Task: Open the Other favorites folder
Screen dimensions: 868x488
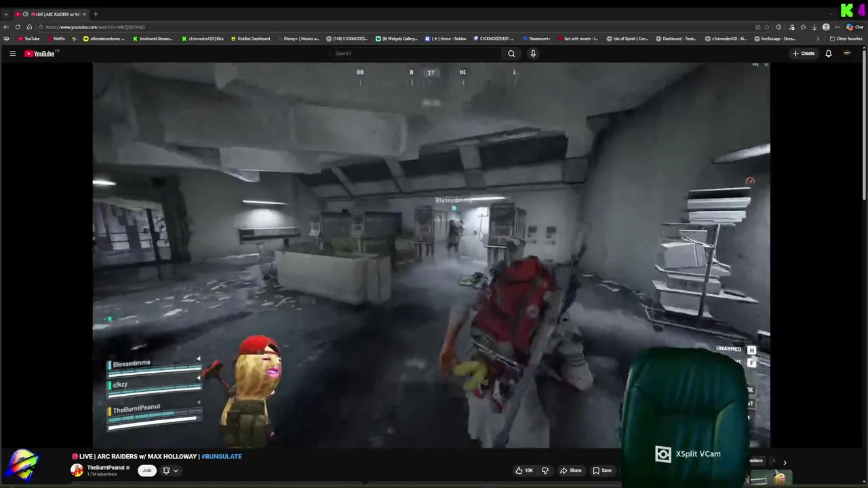Action: point(846,39)
